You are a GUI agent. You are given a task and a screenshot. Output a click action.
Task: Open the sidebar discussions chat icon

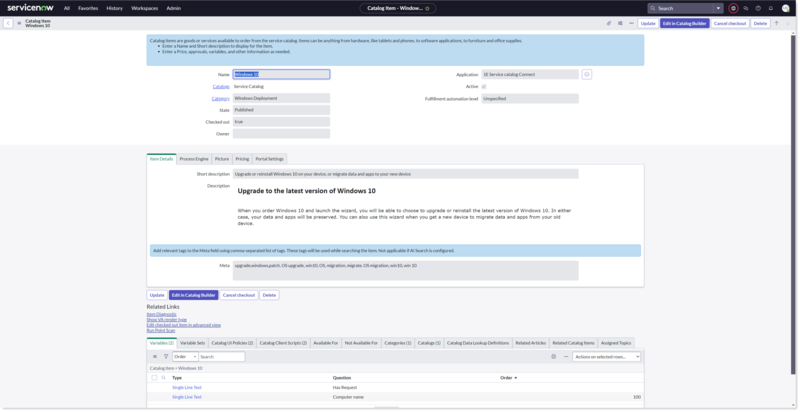[746, 8]
